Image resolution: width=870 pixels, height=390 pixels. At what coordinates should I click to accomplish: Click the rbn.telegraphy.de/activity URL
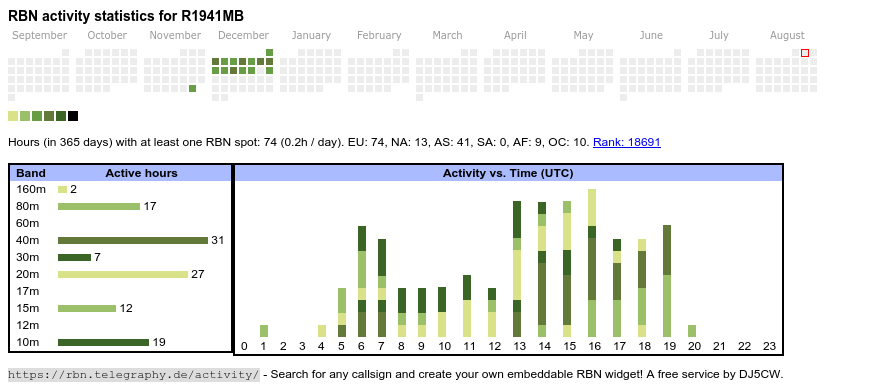point(134,374)
